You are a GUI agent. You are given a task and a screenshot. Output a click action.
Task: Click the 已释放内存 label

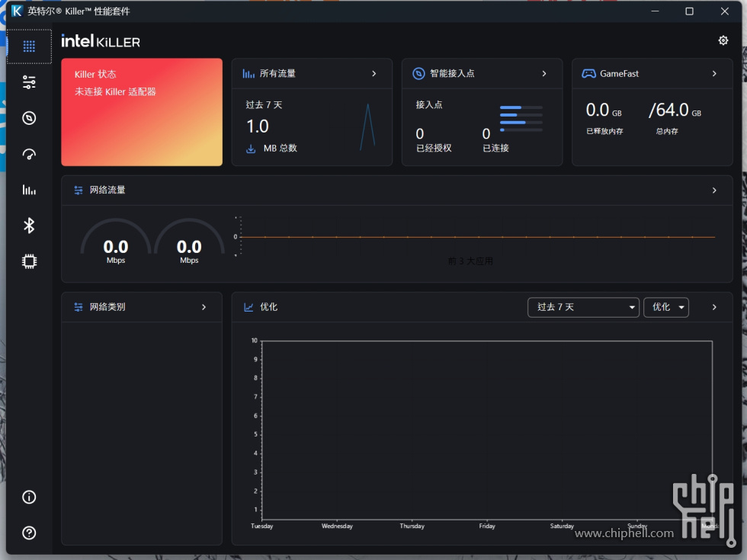[x=604, y=131]
